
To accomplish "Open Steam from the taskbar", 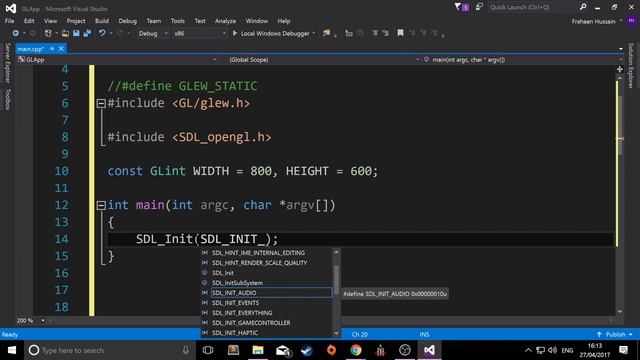I will pos(307,350).
